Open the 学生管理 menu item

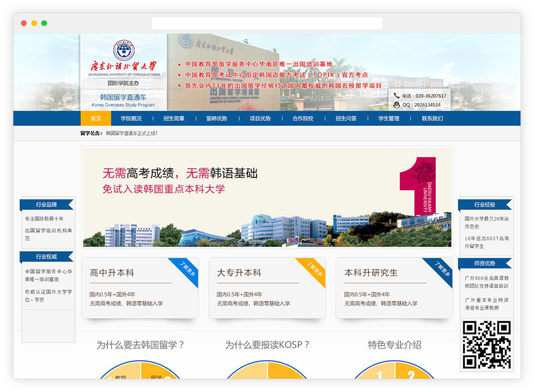(388, 118)
